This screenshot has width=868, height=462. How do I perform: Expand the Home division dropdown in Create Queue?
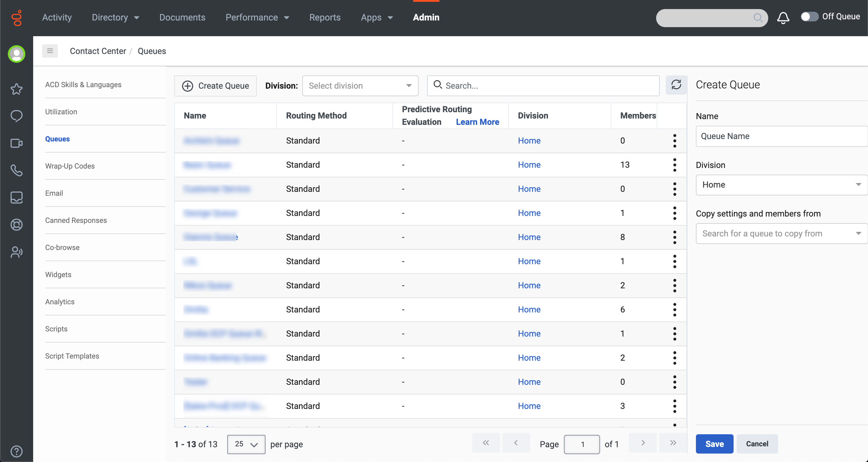(781, 185)
